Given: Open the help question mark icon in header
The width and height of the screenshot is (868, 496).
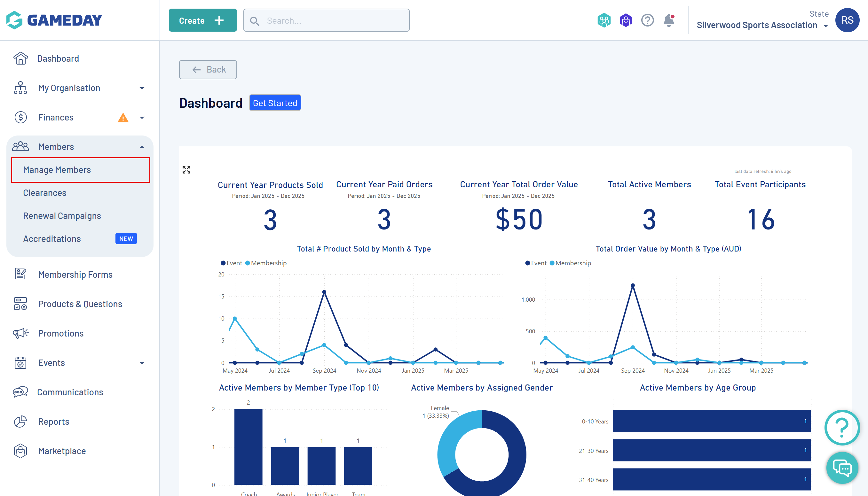Looking at the screenshot, I should (x=647, y=20).
